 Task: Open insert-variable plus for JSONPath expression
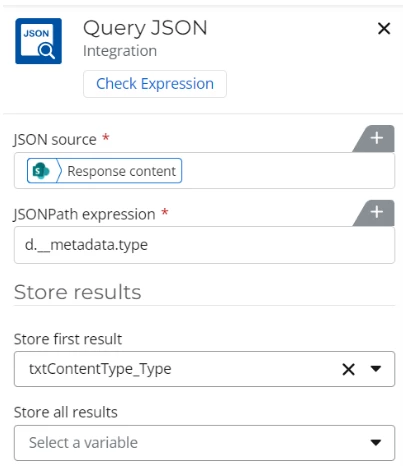point(377,212)
